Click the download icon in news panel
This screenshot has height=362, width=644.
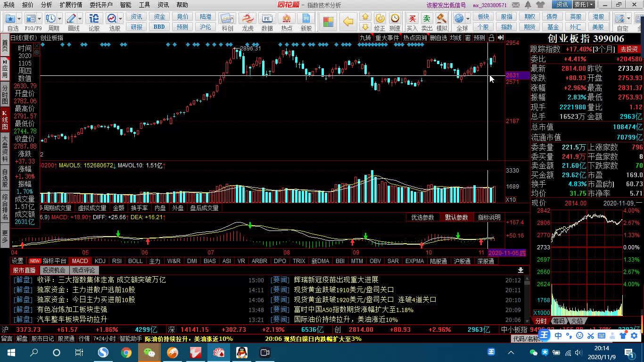[x=520, y=270]
